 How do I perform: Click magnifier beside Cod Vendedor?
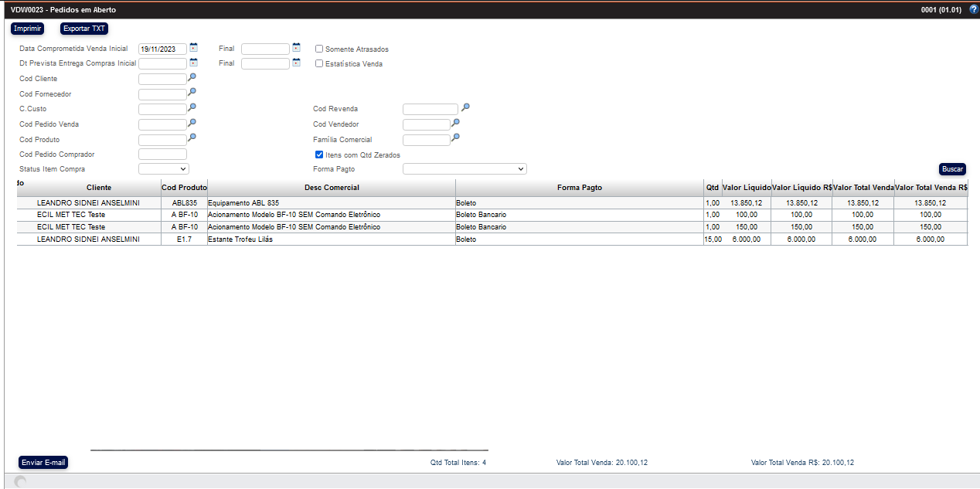(456, 122)
